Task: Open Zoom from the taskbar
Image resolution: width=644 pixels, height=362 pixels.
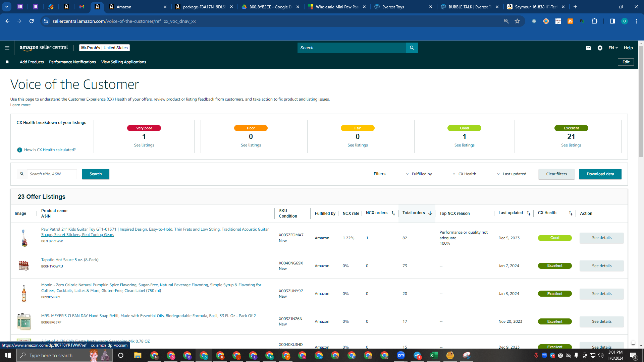Action: click(x=401, y=355)
